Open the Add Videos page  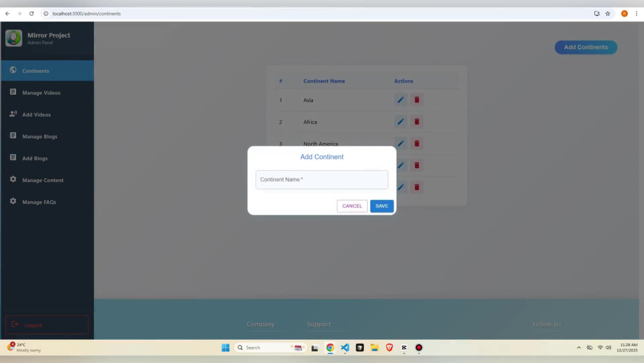(47, 114)
